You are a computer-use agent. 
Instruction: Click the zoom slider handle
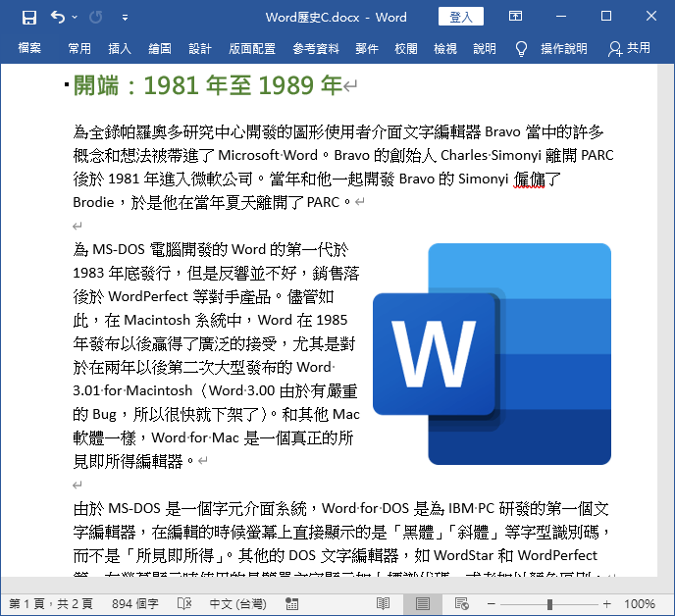(x=549, y=604)
